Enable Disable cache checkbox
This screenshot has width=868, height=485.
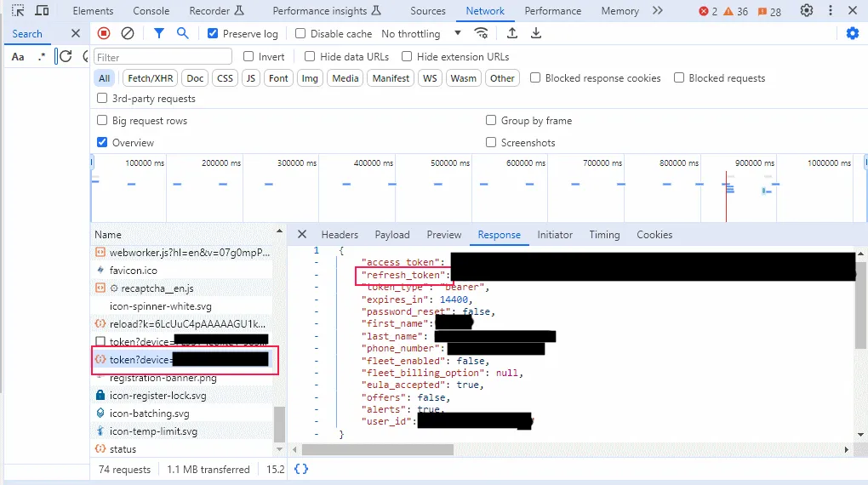click(300, 33)
